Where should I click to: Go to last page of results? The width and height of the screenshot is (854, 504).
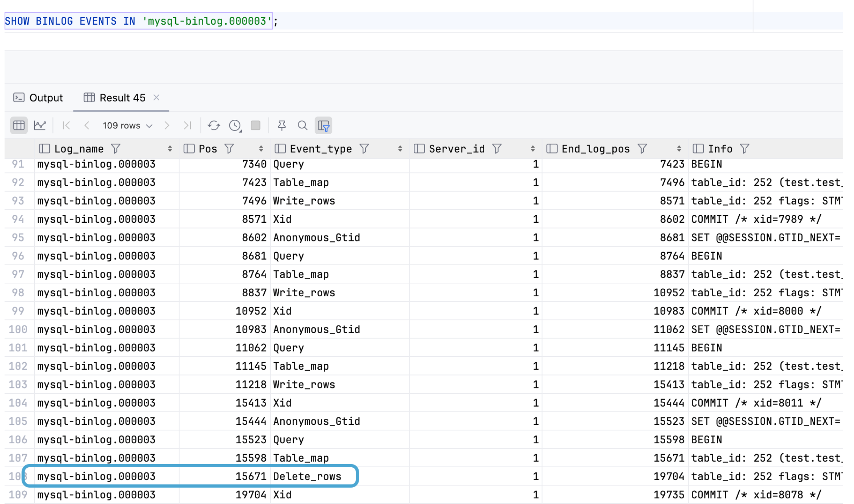(187, 125)
